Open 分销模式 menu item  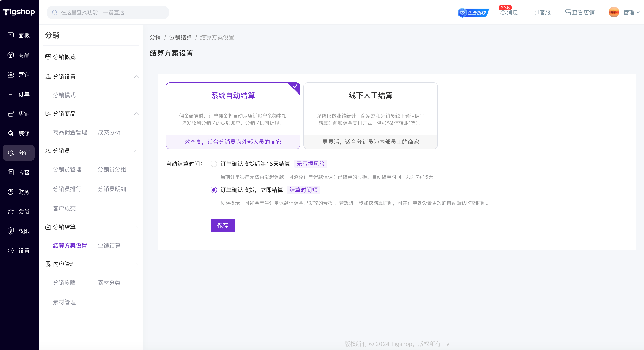[x=64, y=95]
